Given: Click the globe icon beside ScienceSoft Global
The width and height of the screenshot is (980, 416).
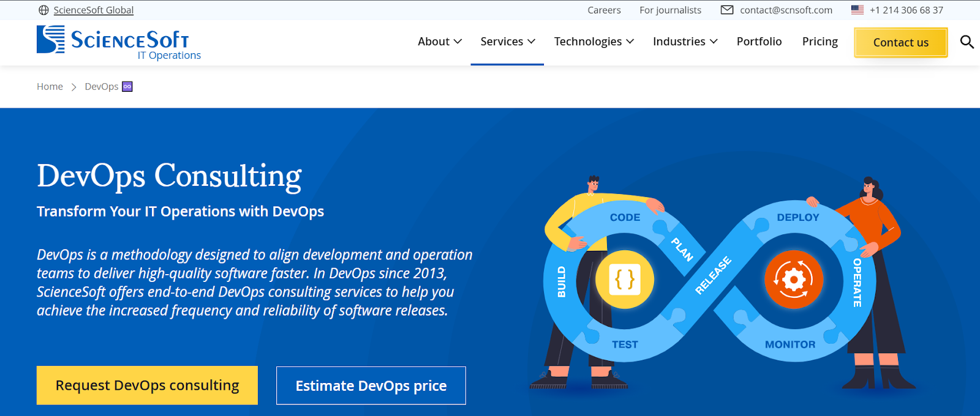Looking at the screenshot, I should 43,10.
